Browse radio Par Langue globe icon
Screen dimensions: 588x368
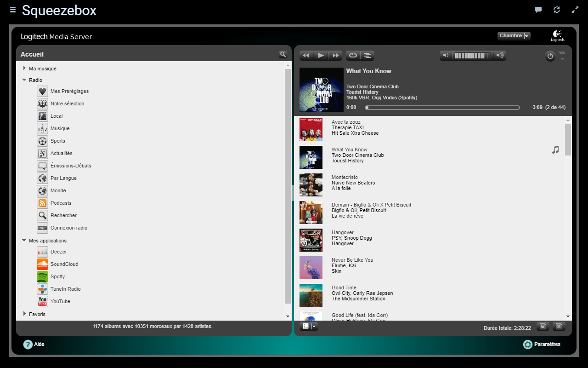click(43, 178)
